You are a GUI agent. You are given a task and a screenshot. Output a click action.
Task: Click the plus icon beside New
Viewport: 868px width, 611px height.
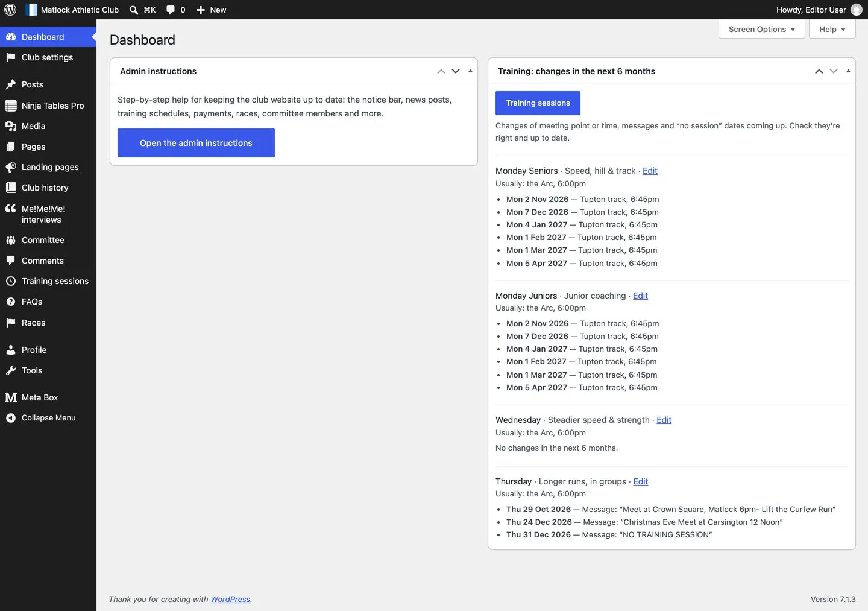click(x=201, y=10)
